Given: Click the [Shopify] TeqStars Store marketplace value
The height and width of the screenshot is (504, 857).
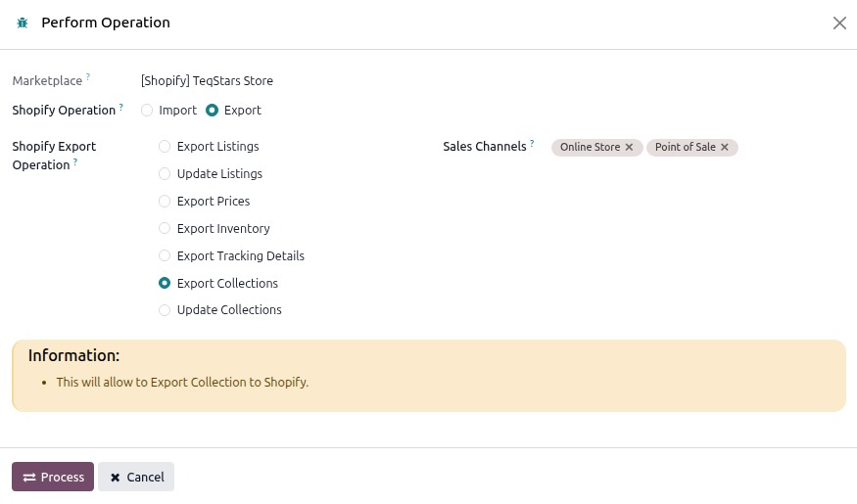Looking at the screenshot, I should 207,81.
